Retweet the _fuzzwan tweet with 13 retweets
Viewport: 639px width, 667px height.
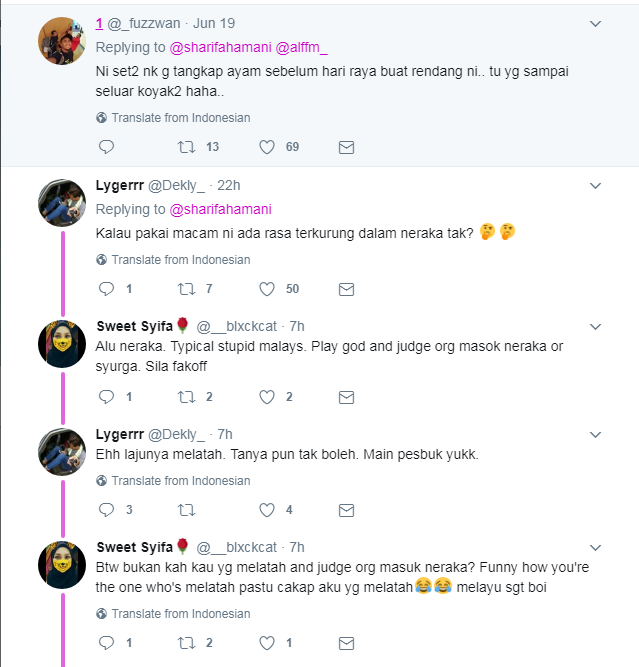[186, 147]
